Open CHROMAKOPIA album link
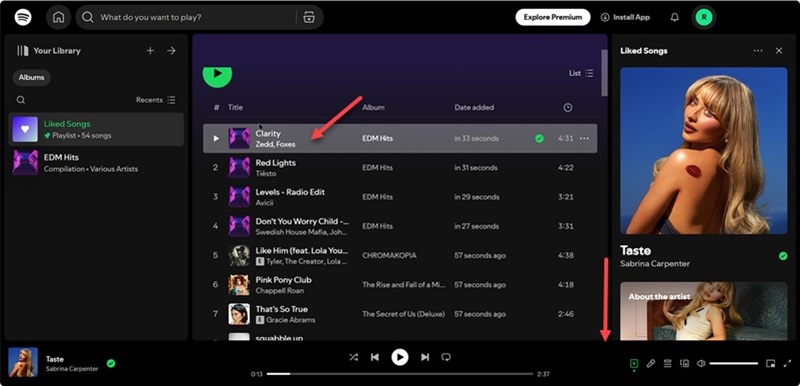800x386 pixels. [389, 255]
